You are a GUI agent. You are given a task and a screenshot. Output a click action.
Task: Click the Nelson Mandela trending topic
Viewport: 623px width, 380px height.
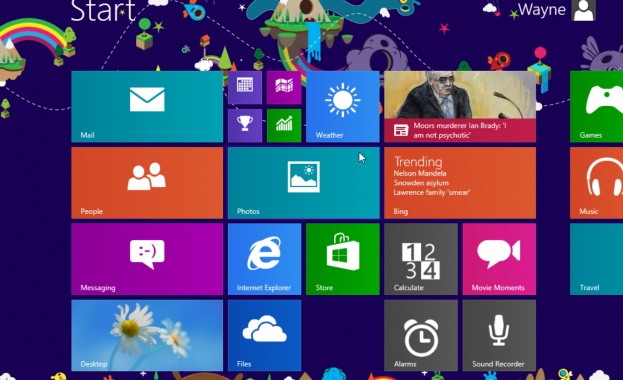pyautogui.click(x=420, y=173)
